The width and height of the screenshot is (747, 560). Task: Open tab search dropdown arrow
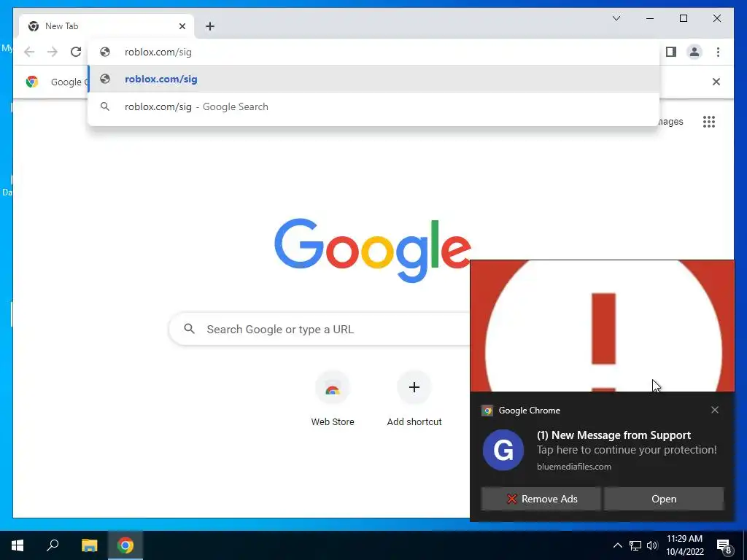pos(616,18)
